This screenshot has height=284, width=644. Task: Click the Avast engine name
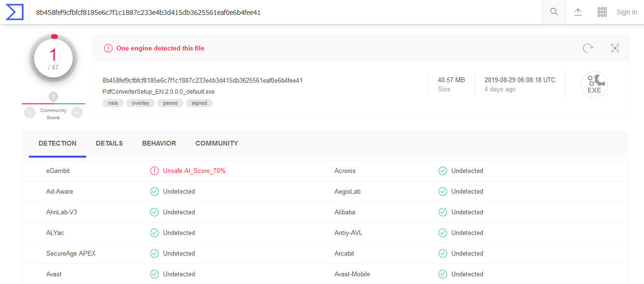tap(54, 274)
